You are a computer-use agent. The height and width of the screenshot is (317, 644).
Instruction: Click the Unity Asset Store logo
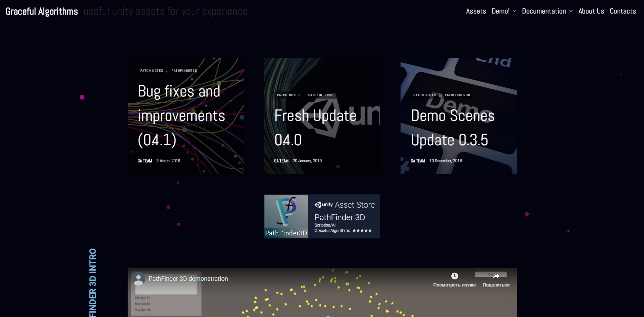coord(345,205)
